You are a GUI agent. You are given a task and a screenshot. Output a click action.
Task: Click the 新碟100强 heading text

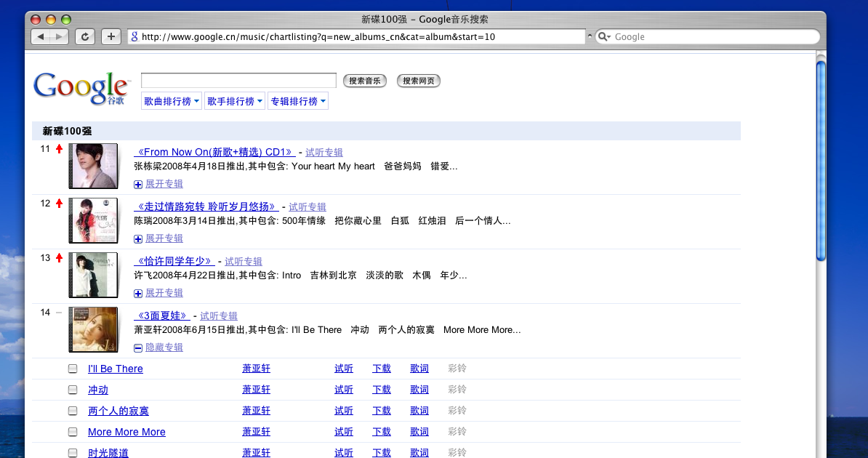(67, 132)
